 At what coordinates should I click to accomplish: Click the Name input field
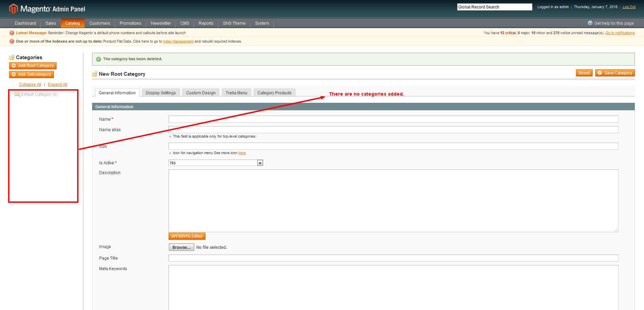393,119
